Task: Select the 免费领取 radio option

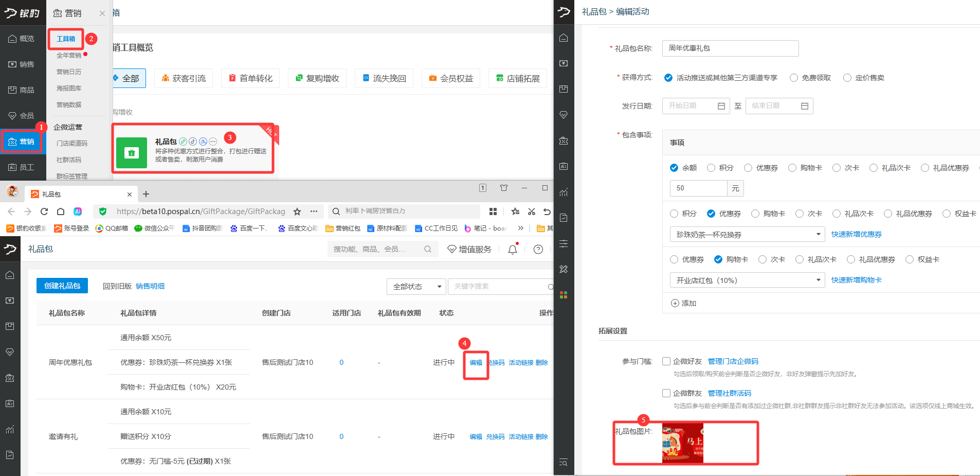Action: pyautogui.click(x=794, y=78)
